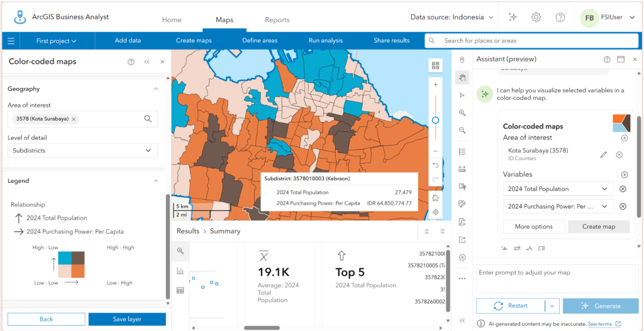Viewport: 644px width, 331px height.
Task: Expand the Data source: Indonesia dropdown
Action: 452,17
